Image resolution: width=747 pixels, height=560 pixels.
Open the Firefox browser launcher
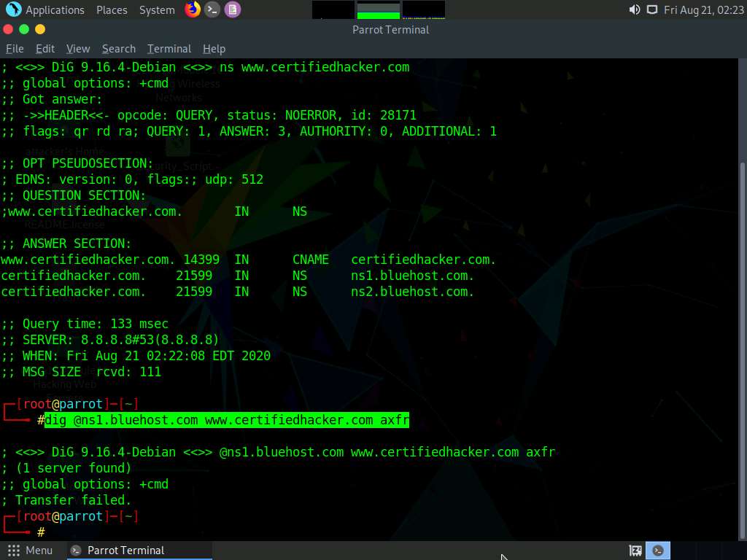pos(193,9)
